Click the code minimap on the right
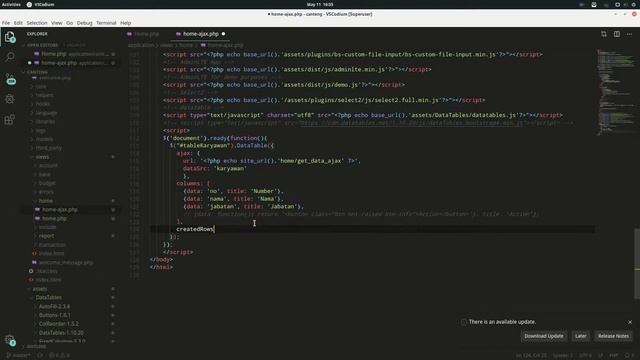The height and width of the screenshot is (360, 640). point(615,92)
